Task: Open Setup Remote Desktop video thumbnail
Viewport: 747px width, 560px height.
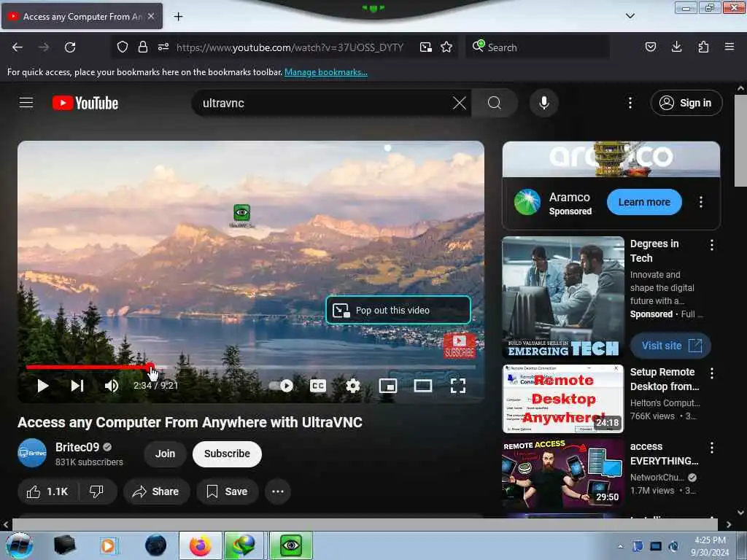Action: pyautogui.click(x=563, y=399)
